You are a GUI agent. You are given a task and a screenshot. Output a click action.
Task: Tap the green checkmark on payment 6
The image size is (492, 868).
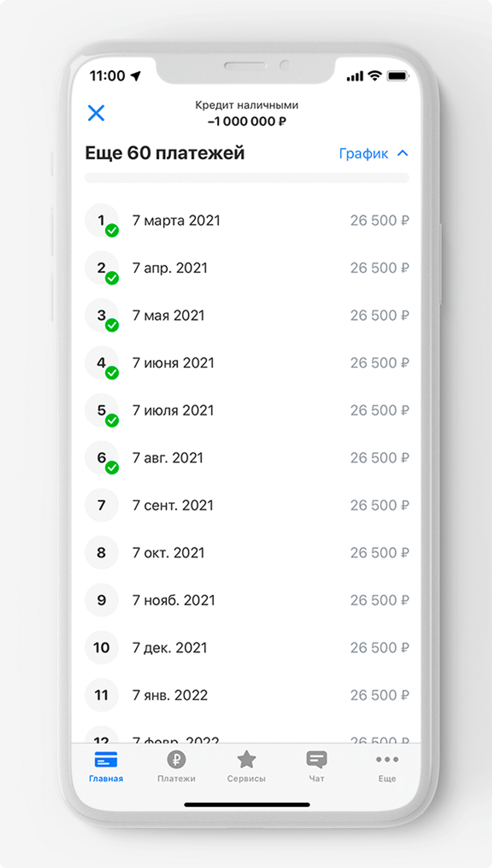tap(112, 468)
